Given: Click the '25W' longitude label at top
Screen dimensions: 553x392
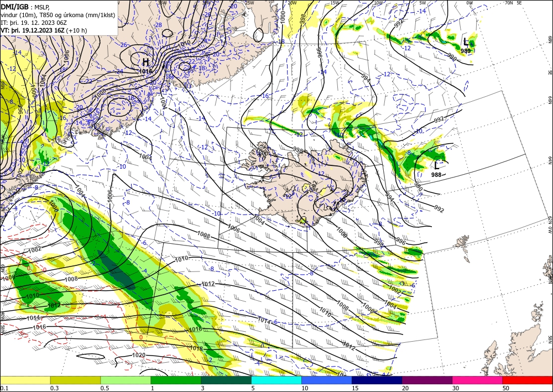Looking at the screenshot, I should [249, 3].
